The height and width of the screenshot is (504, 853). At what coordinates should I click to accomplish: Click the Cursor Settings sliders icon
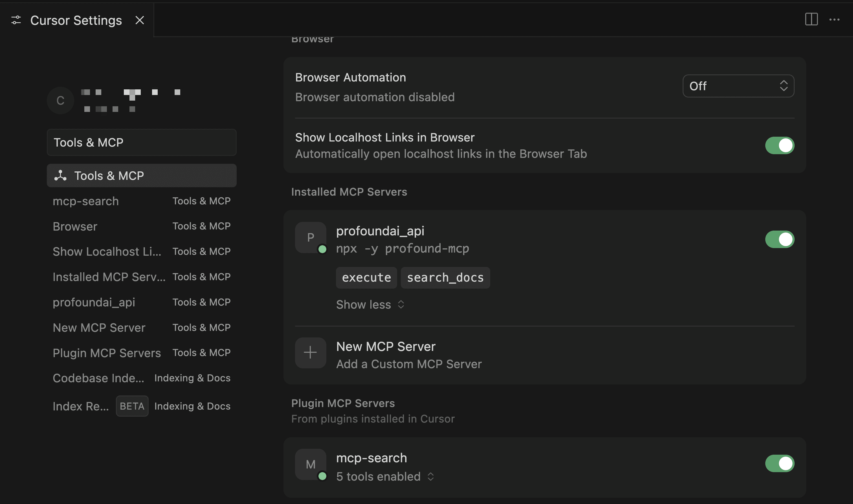pos(16,20)
